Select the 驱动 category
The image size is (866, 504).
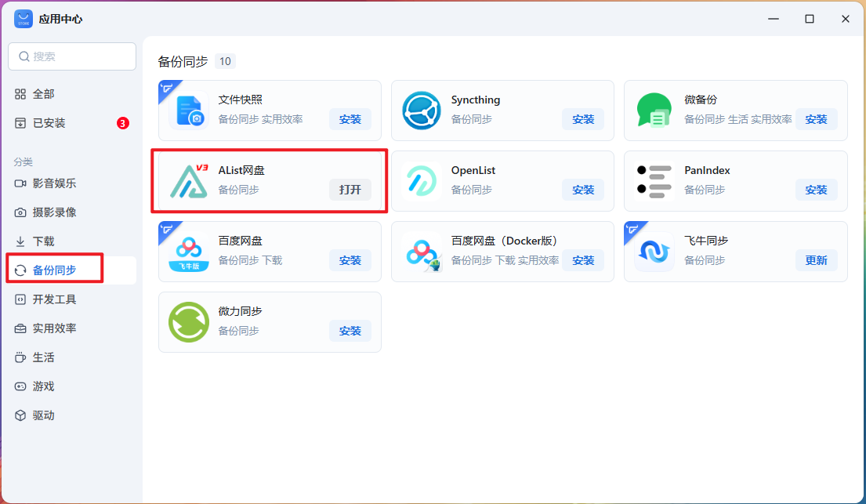[x=43, y=415]
